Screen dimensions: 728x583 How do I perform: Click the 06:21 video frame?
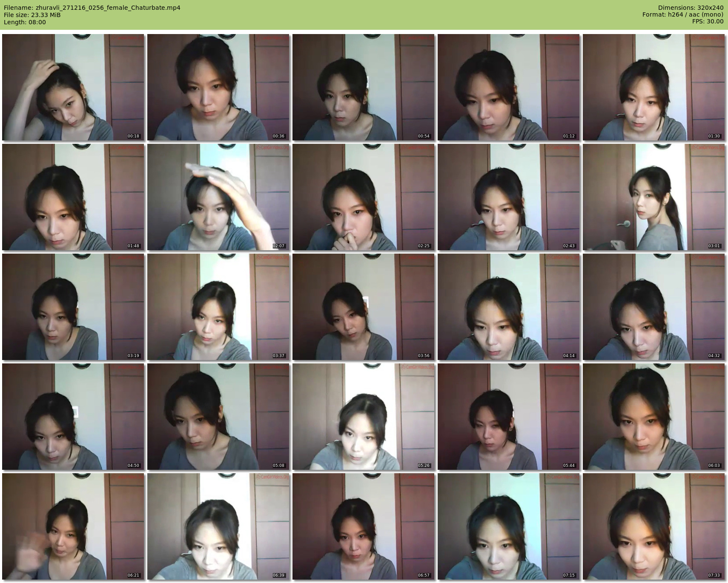pyautogui.click(x=73, y=526)
